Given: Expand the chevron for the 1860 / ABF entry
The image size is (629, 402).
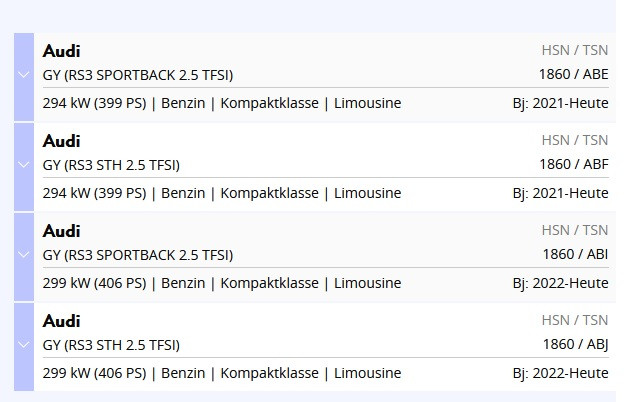Looking at the screenshot, I should pos(24,165).
